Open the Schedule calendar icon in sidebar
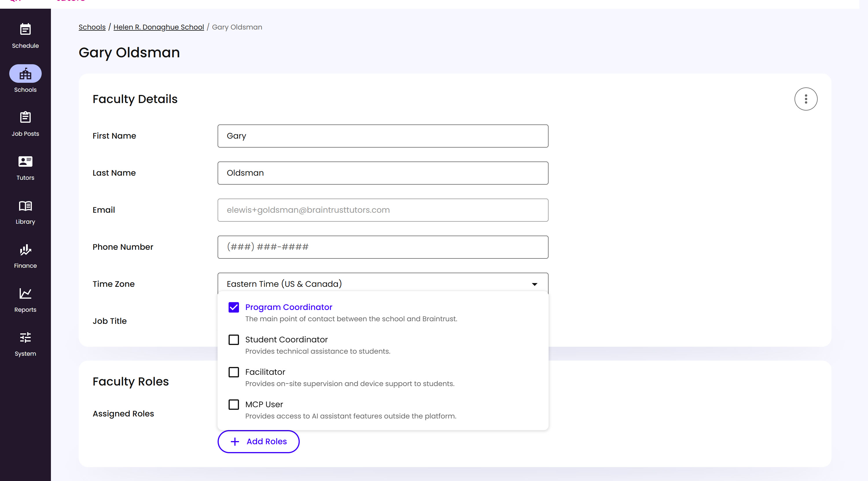868x481 pixels. pyautogui.click(x=25, y=29)
